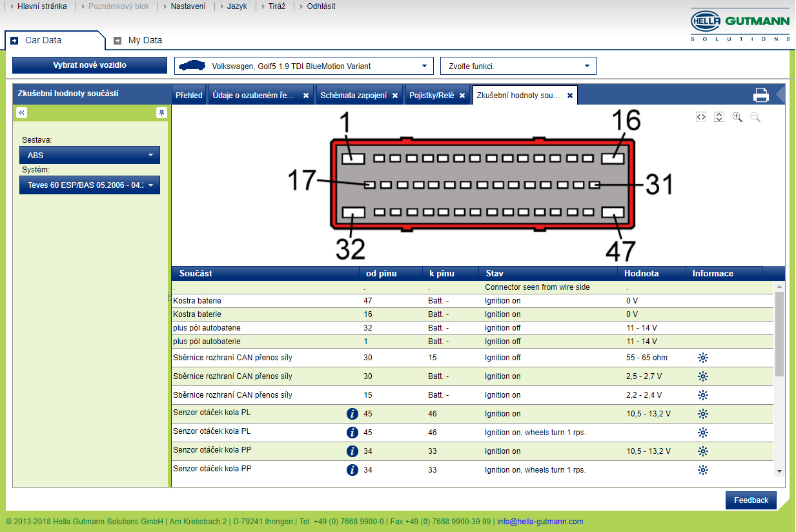Screen dimensions: 796x532
Task: Select Kostra baterie row with pin 47
Action: coord(472,301)
